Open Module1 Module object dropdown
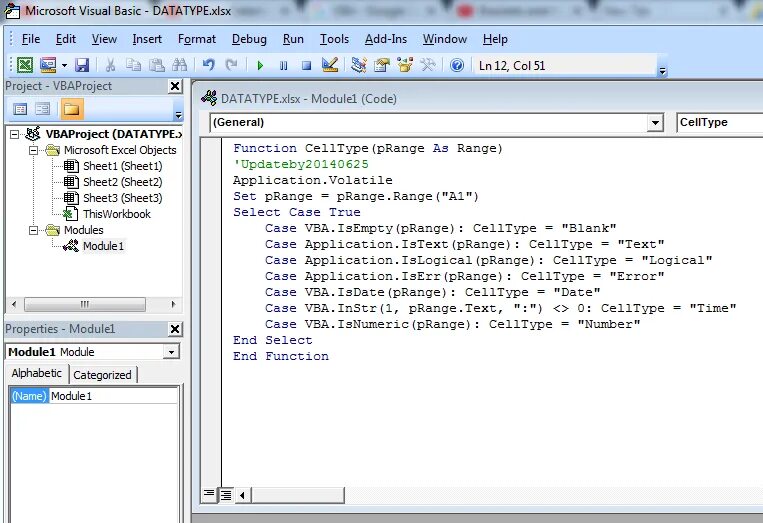The width and height of the screenshot is (763, 523). [x=171, y=352]
